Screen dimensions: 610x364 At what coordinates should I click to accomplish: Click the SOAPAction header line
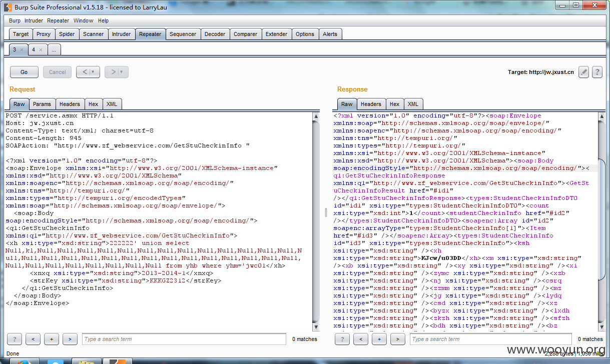(x=128, y=145)
